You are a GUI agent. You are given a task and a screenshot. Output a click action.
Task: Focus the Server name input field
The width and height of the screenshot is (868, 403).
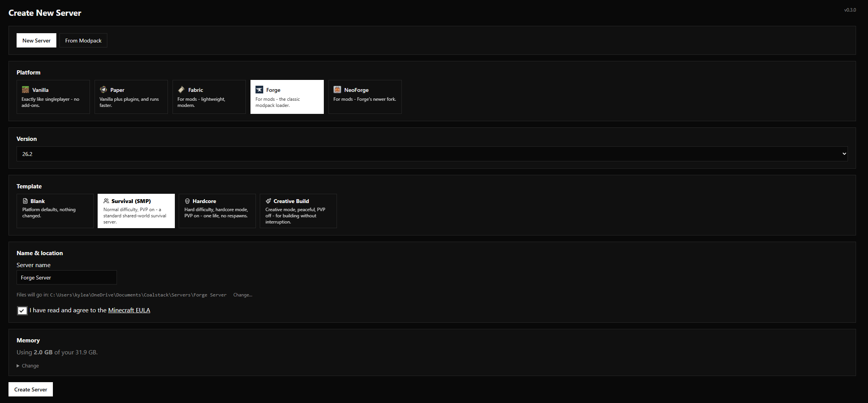(67, 278)
